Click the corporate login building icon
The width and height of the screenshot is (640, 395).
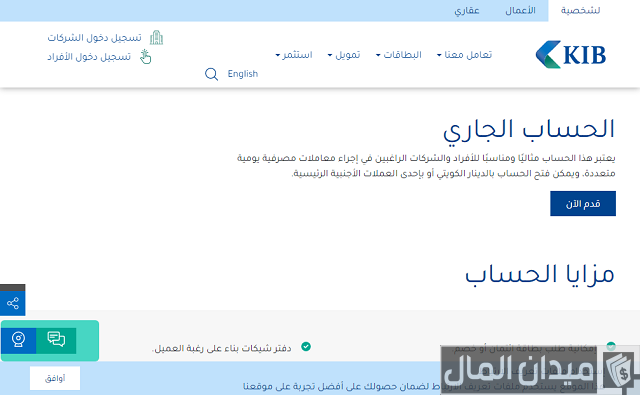[156, 38]
